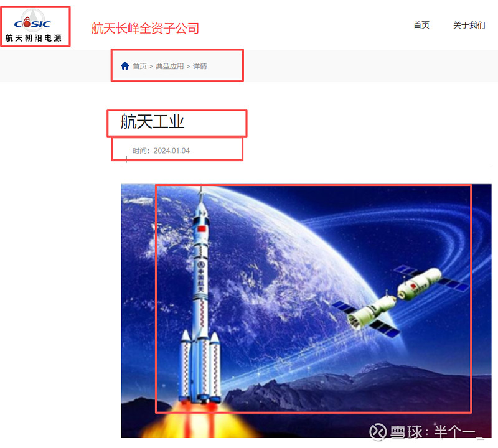Click the Xueqiu snowball watermark icon
This screenshot has width=498, height=448.
pyautogui.click(x=378, y=431)
